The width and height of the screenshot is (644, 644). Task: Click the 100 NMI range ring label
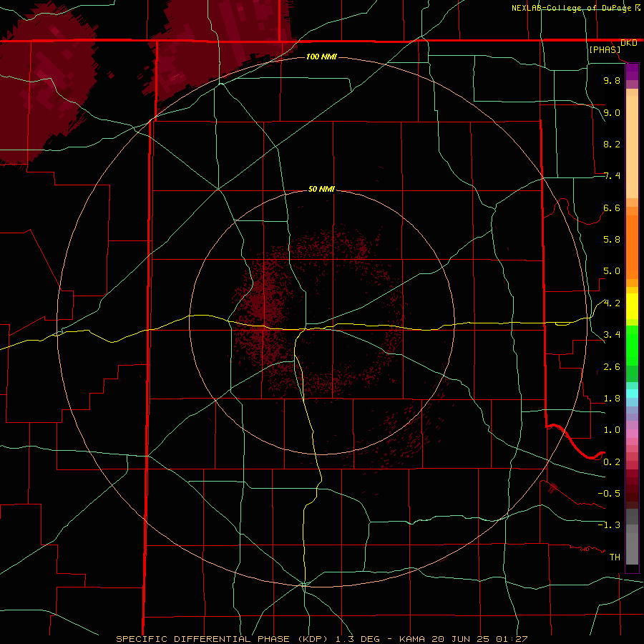321,57
